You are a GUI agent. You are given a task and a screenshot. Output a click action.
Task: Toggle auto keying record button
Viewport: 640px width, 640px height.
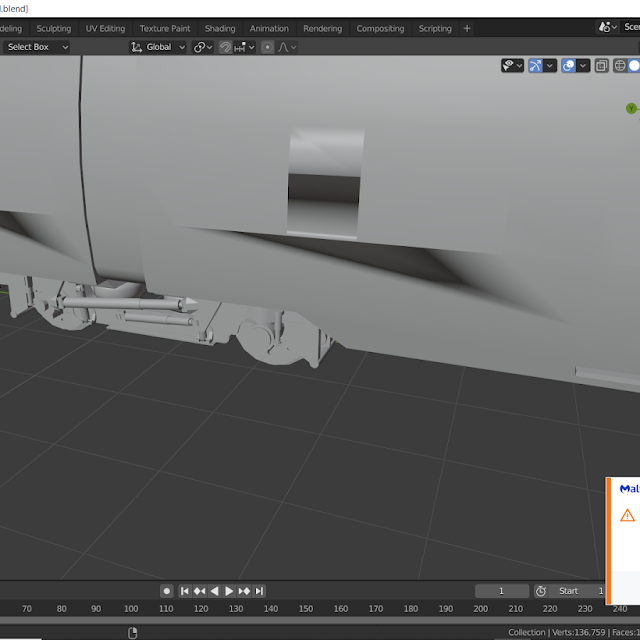click(x=167, y=591)
